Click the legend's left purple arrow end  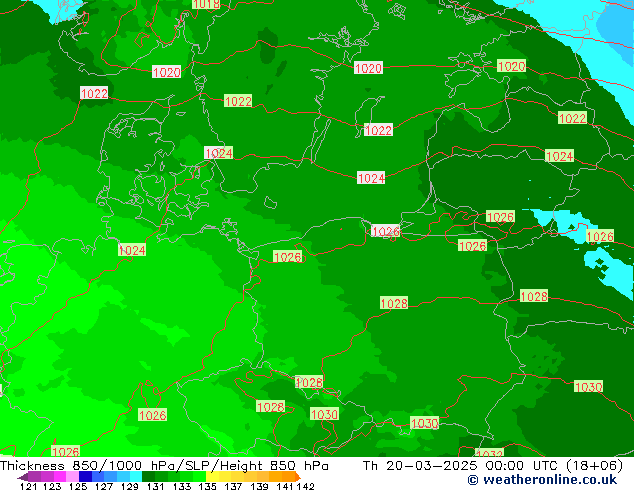pos(23,477)
